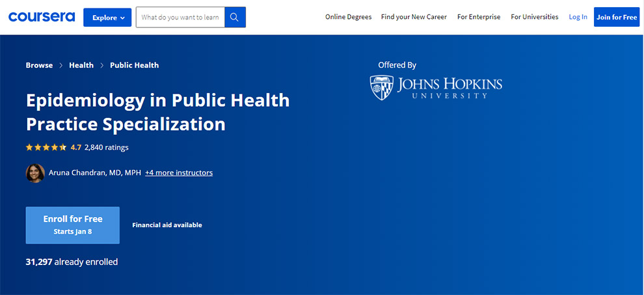Click the '2,840 ratings' text
This screenshot has width=644, height=295.
point(107,147)
